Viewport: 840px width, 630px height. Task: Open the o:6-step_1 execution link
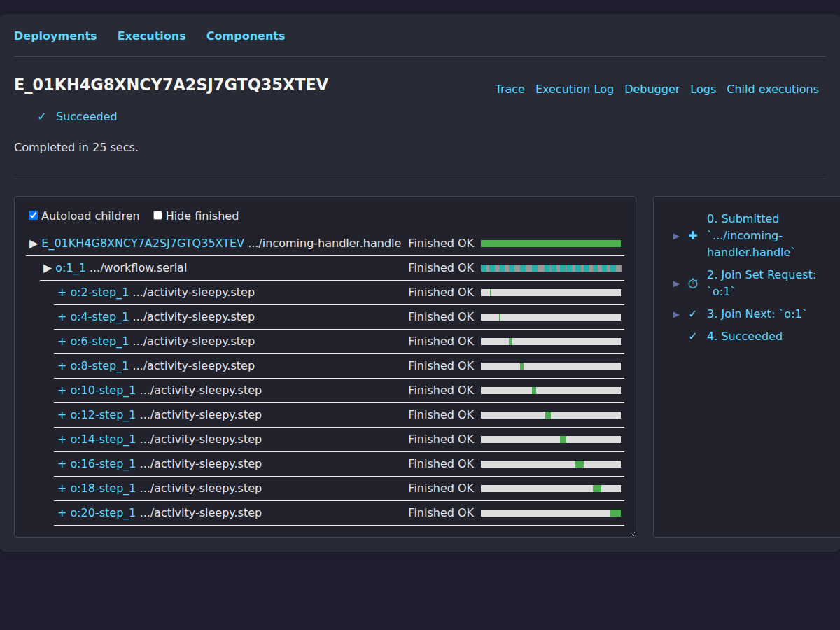[99, 342]
